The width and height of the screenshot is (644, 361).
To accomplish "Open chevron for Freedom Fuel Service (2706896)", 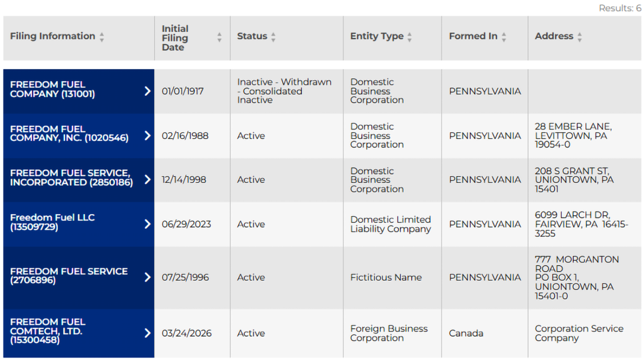I will [147, 277].
